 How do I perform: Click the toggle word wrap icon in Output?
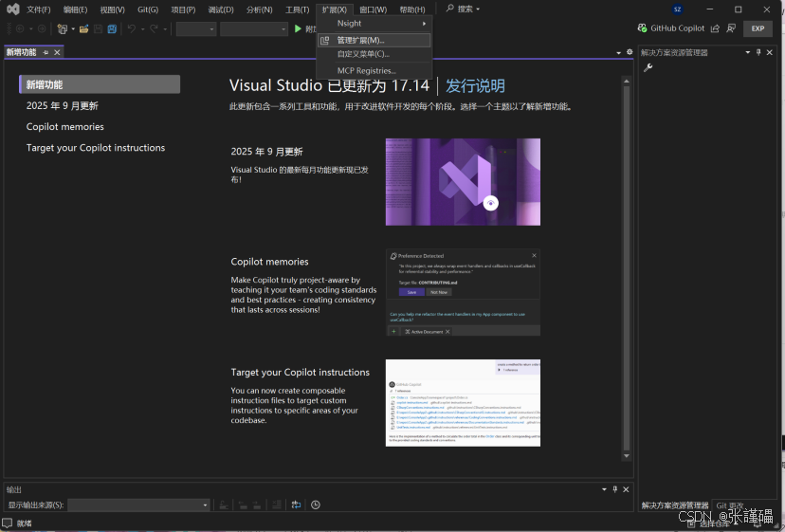pyautogui.click(x=297, y=504)
